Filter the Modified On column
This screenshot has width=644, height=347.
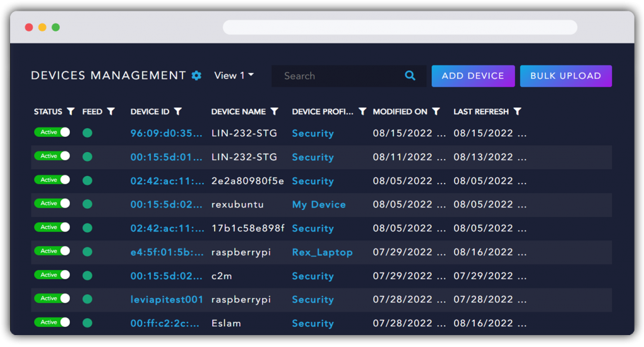click(x=436, y=111)
